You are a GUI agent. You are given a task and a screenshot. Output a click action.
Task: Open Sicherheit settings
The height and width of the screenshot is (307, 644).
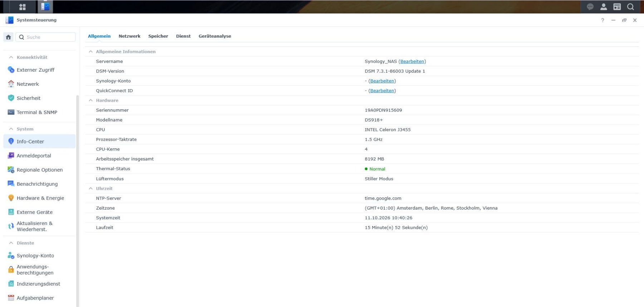pyautogui.click(x=39, y=98)
